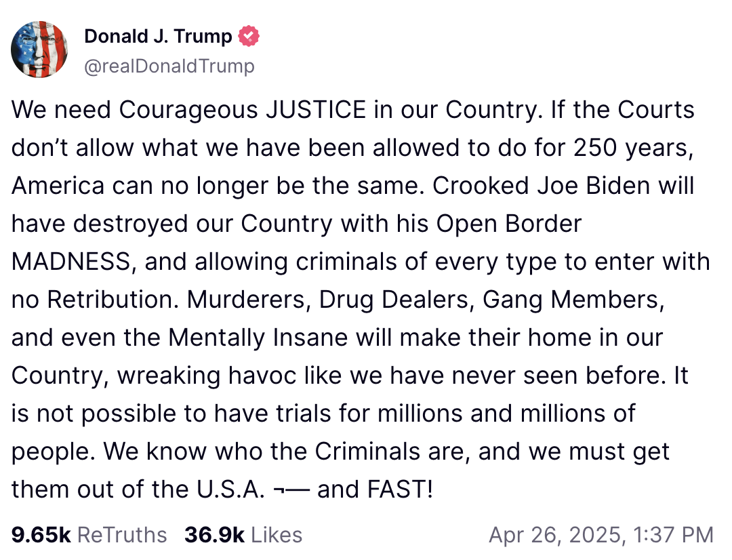Click the Likes label
732x560 pixels.
277,535
